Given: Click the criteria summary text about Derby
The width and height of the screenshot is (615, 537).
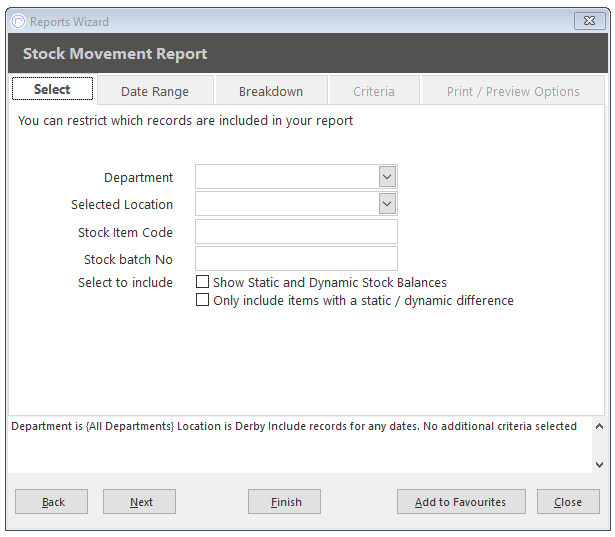Looking at the screenshot, I should point(294,426).
